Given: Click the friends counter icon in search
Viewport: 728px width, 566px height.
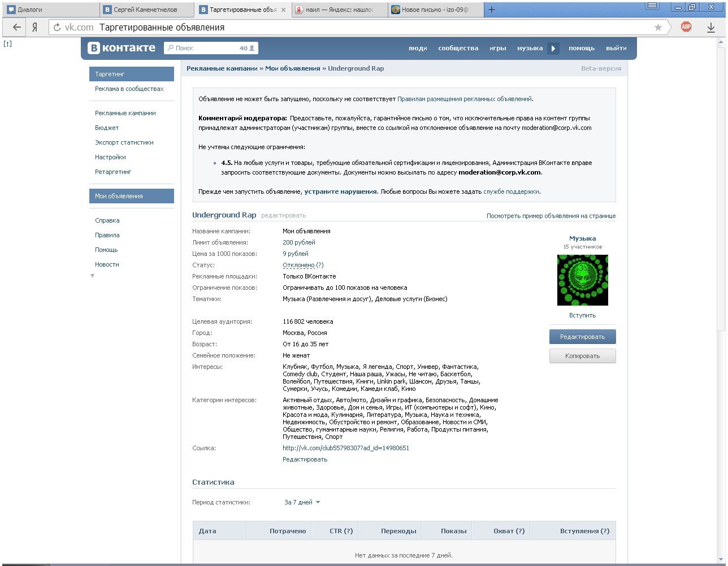Looking at the screenshot, I should tap(248, 48).
